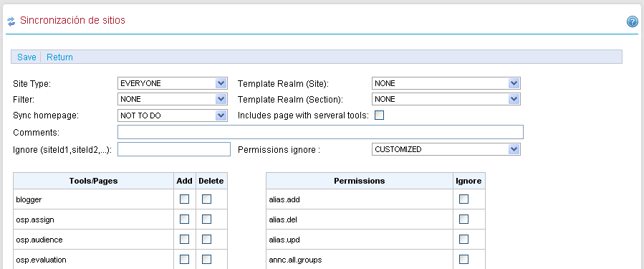Click the Comments label
The image size is (644, 269).
pos(36,133)
